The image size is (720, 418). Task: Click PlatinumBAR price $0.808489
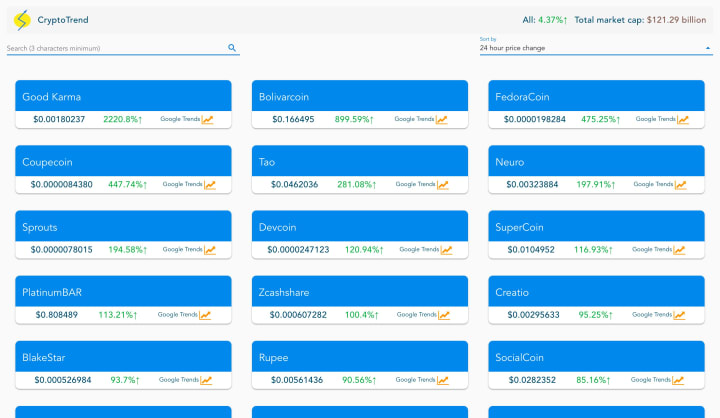pyautogui.click(x=57, y=315)
